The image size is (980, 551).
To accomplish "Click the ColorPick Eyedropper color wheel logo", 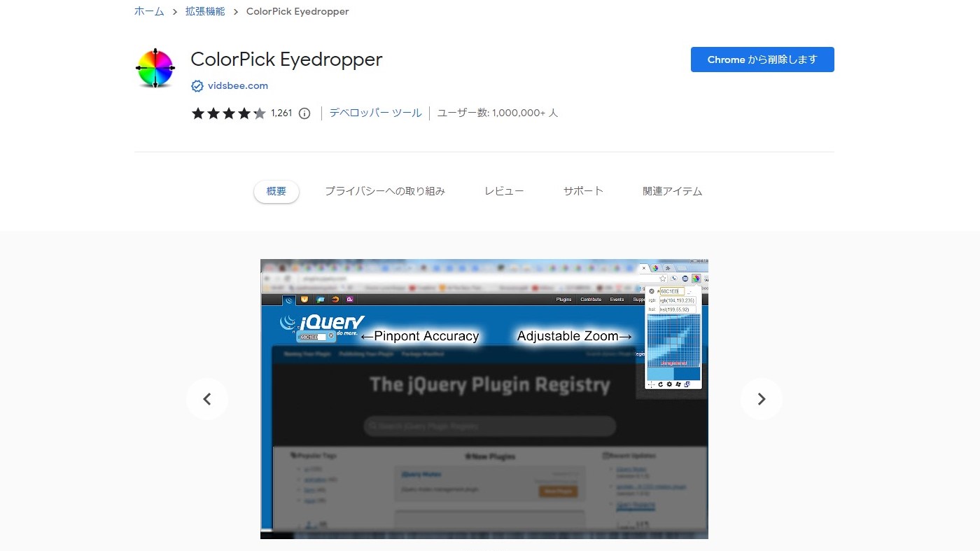I will [x=154, y=68].
